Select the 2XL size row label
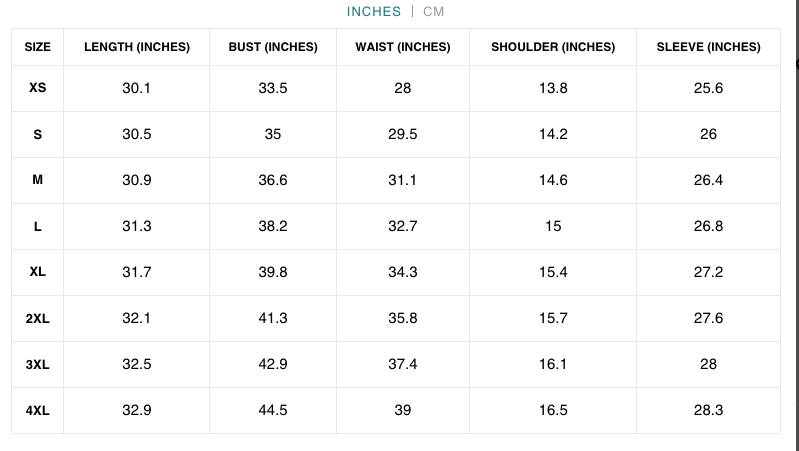The height and width of the screenshot is (451, 799). click(x=38, y=318)
